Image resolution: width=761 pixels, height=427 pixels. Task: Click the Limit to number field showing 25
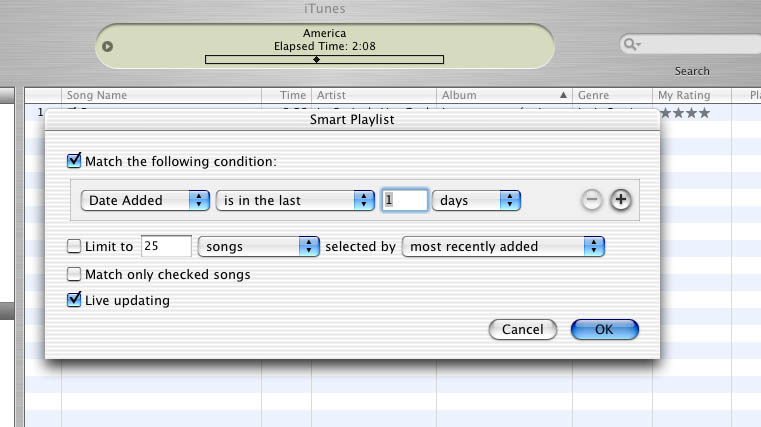pyautogui.click(x=166, y=246)
